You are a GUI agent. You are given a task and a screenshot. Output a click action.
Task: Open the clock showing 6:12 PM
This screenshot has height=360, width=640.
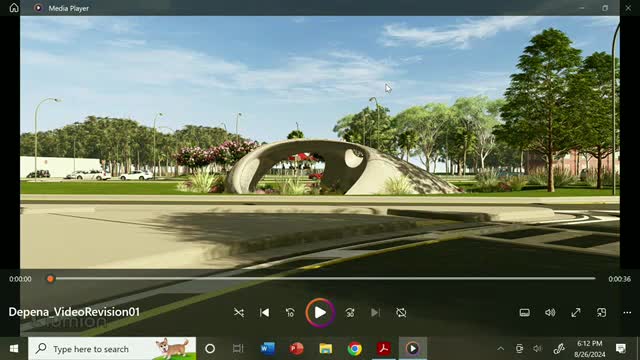pos(590,349)
